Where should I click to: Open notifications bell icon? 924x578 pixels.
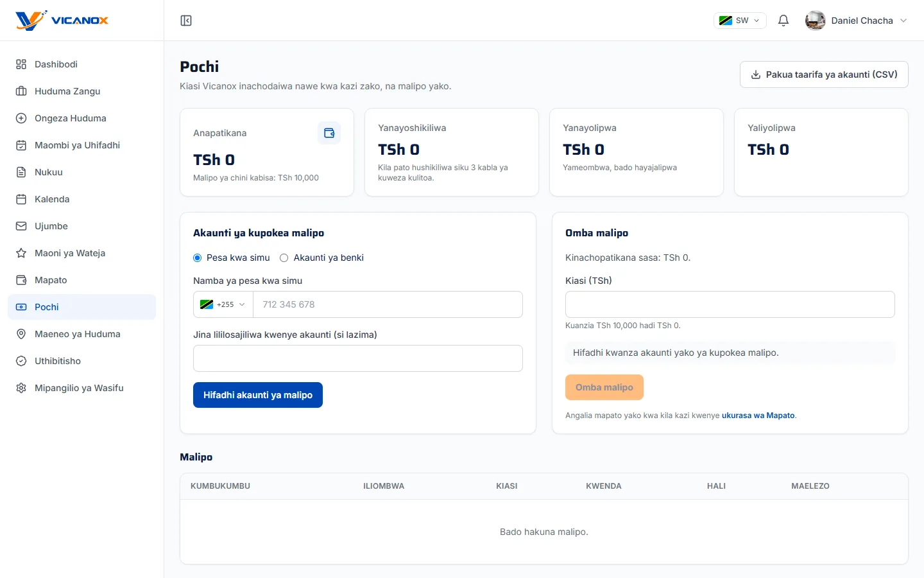[x=783, y=21]
